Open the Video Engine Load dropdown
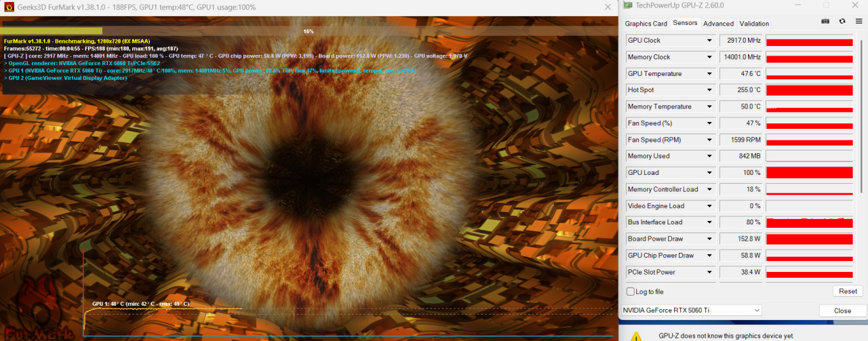Image resolution: width=868 pixels, height=341 pixels. click(x=710, y=206)
